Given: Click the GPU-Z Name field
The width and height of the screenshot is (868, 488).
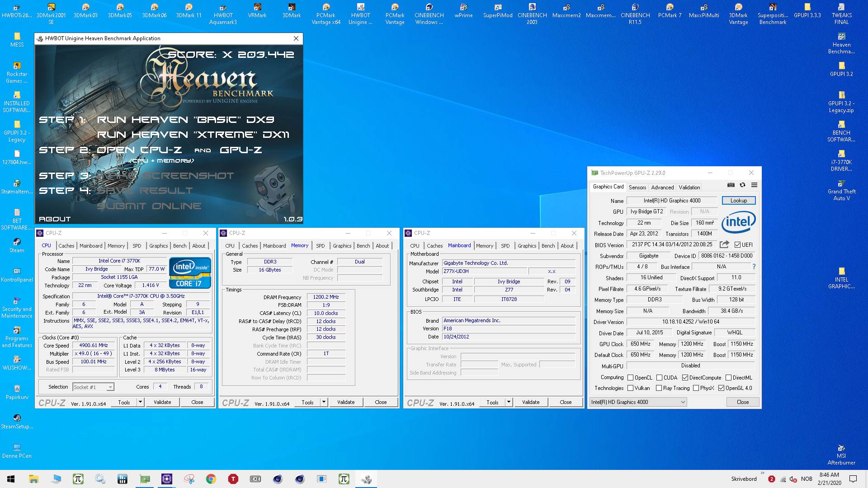Looking at the screenshot, I should pos(672,201).
